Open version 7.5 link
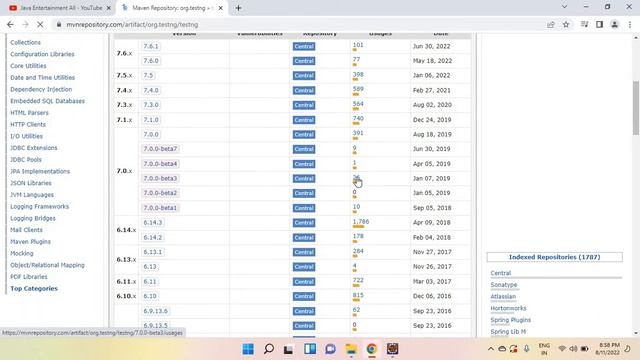Viewport: 640px width, 360px height. click(148, 76)
